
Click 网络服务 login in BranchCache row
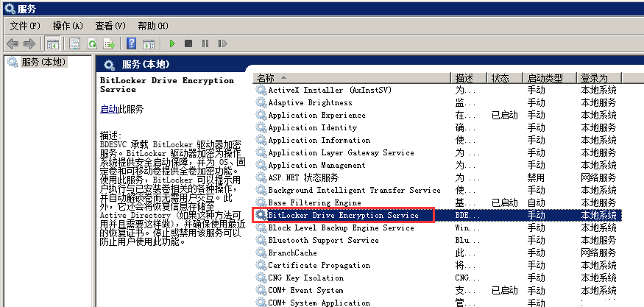(x=598, y=253)
